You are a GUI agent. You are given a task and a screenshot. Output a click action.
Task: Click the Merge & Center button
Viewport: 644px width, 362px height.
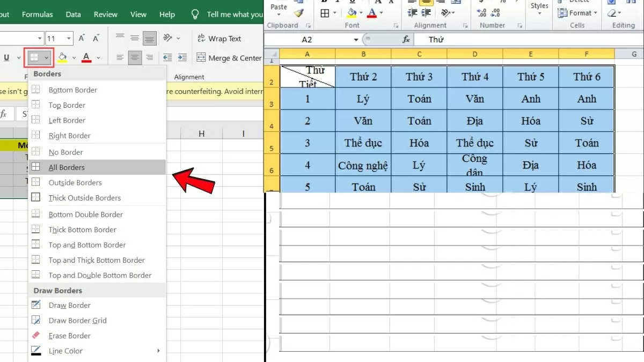click(229, 58)
